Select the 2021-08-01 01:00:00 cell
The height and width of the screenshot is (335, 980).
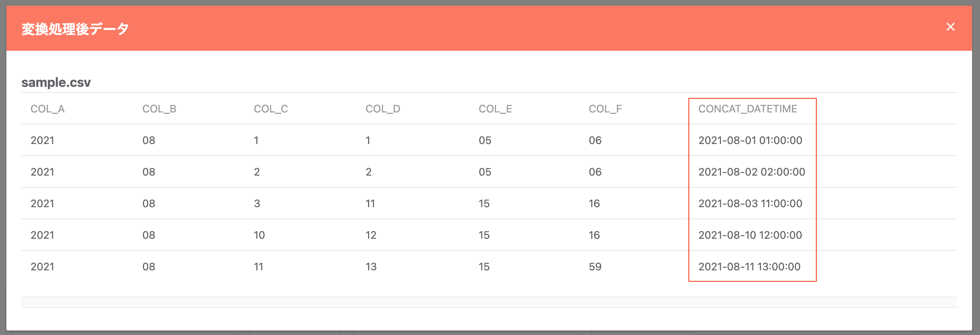coord(750,140)
